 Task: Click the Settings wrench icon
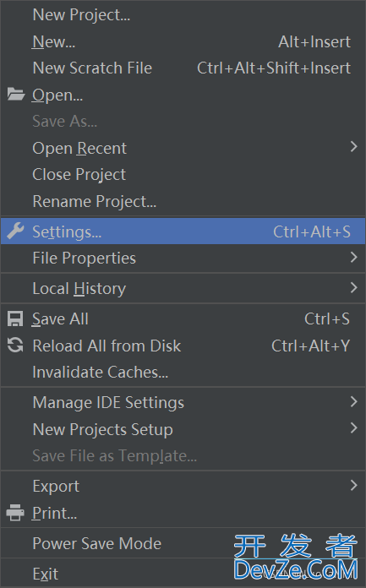click(x=15, y=231)
